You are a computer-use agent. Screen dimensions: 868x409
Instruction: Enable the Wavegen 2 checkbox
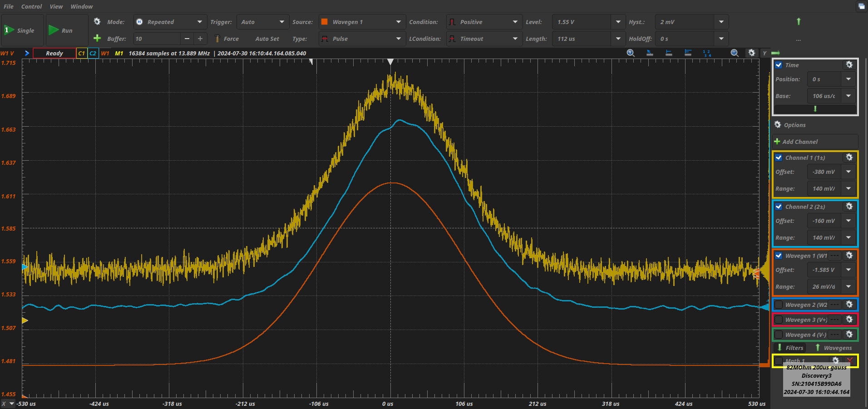[x=779, y=305]
